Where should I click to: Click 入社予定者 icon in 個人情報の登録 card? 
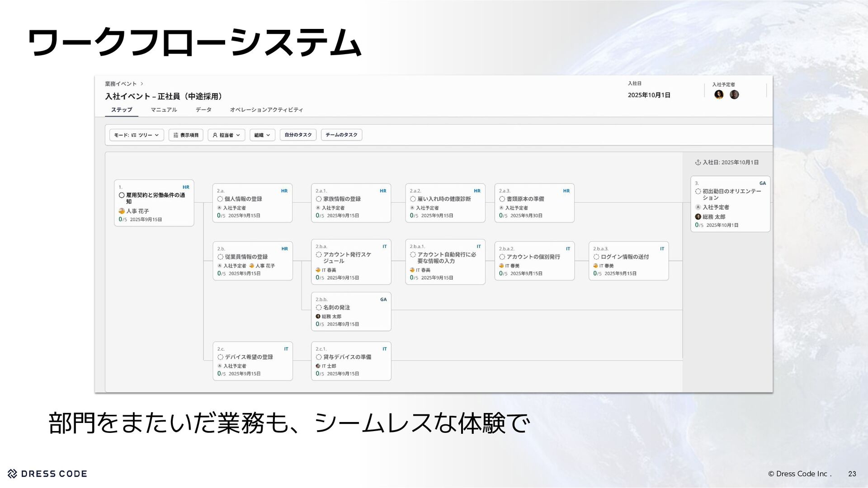point(220,208)
